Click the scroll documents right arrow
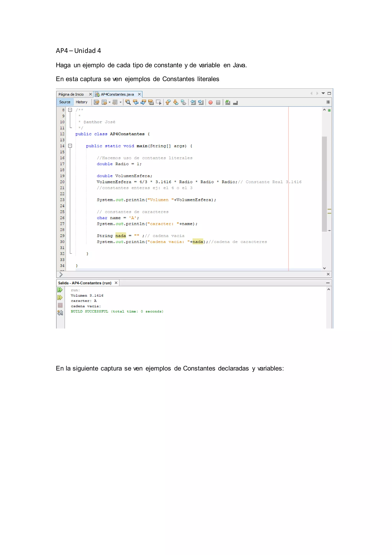 [x=317, y=93]
